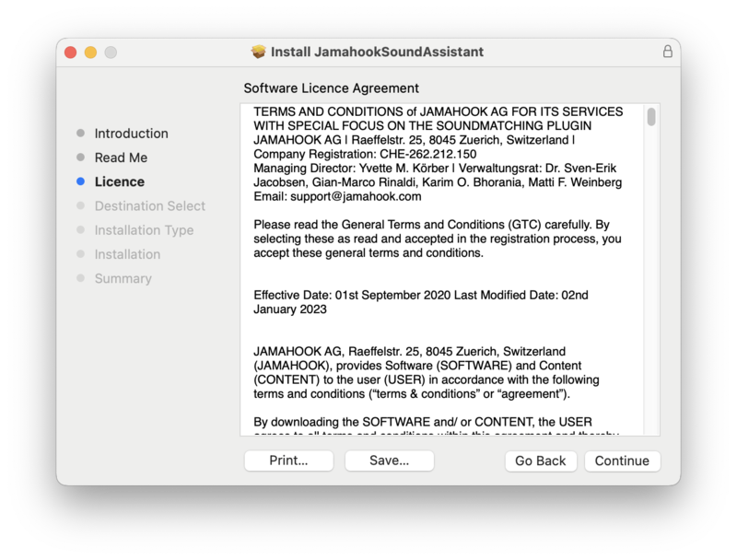Click the grey bullet beside Read Me
737x560 pixels.
[x=80, y=157]
